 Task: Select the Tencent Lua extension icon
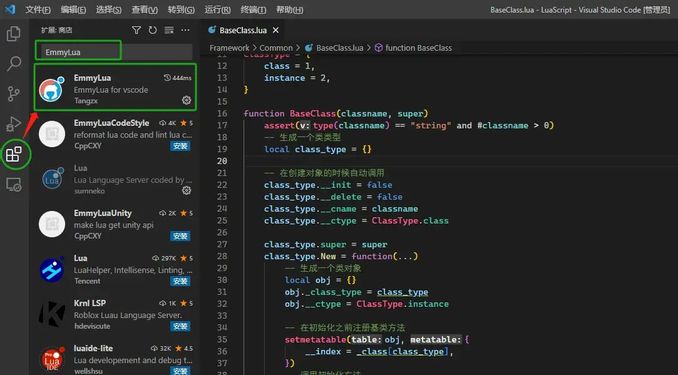[52, 269]
